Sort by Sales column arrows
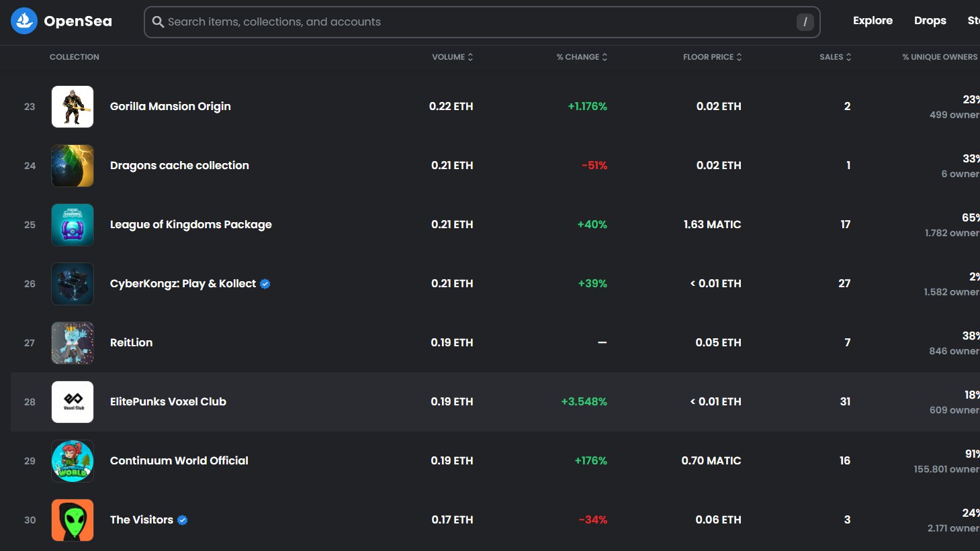Image resolution: width=980 pixels, height=551 pixels. coord(848,57)
